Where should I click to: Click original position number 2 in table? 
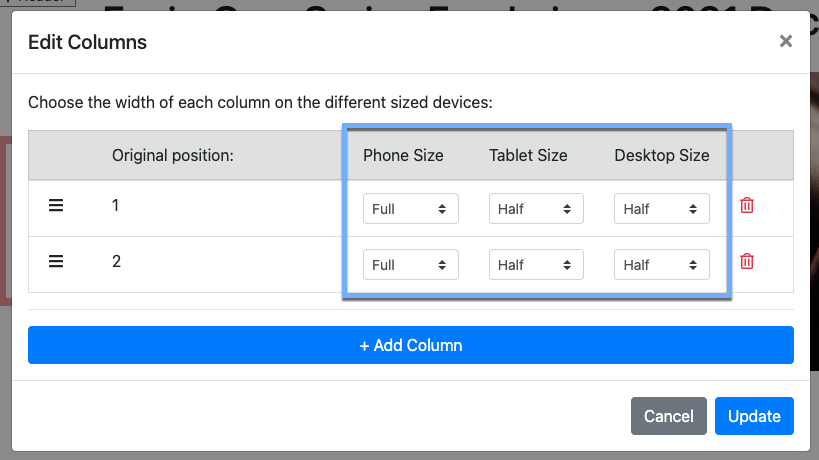116,261
